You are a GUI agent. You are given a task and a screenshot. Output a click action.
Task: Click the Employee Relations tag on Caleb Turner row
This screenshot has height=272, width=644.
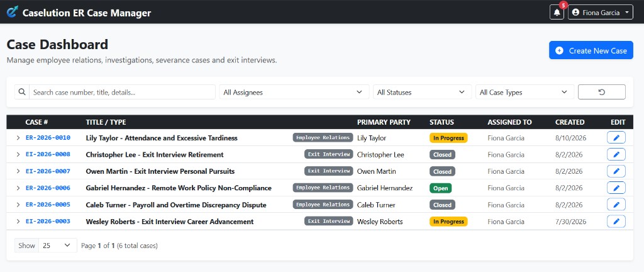click(323, 205)
